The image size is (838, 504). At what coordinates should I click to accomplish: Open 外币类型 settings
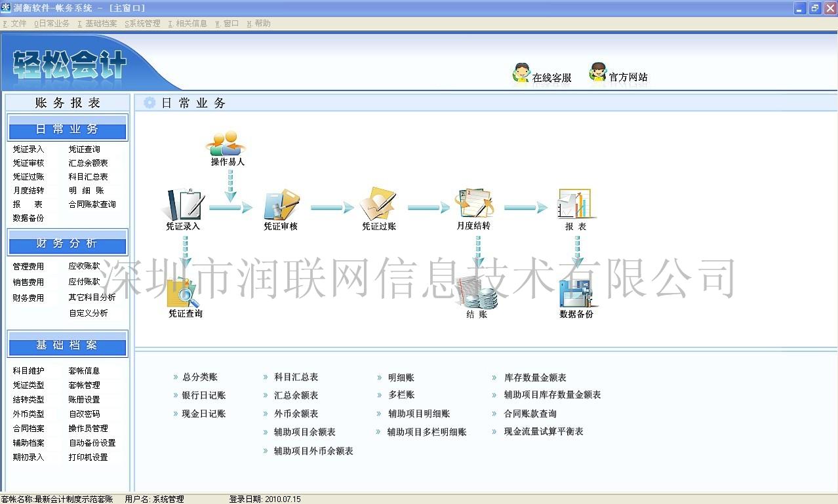[x=28, y=414]
